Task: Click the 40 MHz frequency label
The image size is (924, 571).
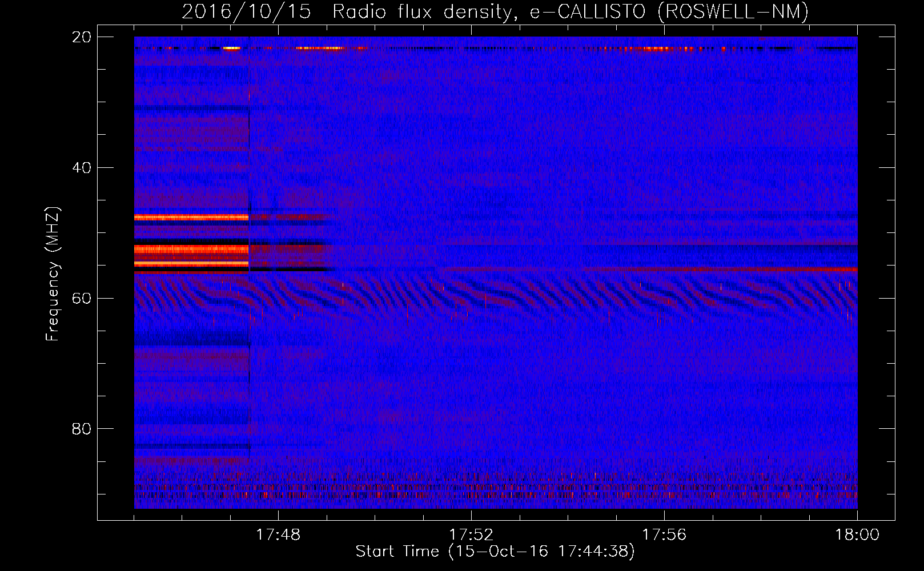Action: (82, 168)
